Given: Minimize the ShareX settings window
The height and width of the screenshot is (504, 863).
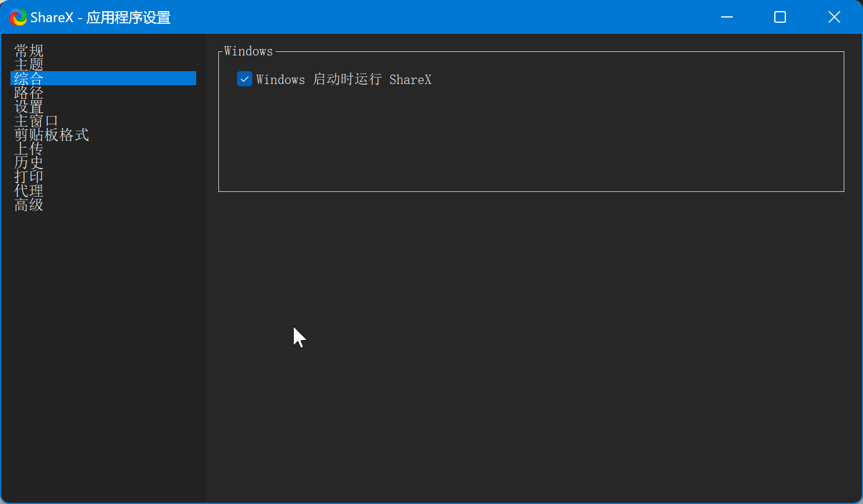Looking at the screenshot, I should [727, 17].
